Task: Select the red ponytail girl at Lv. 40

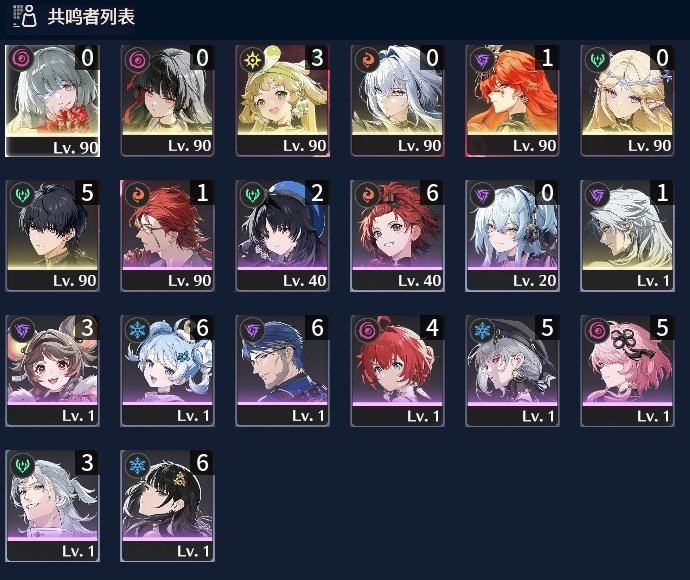Action: tap(397, 236)
